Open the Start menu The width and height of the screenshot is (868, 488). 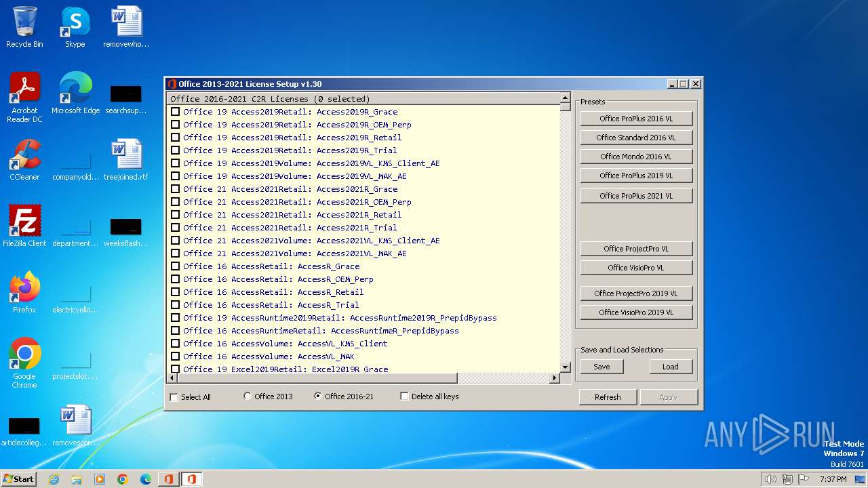(x=19, y=479)
